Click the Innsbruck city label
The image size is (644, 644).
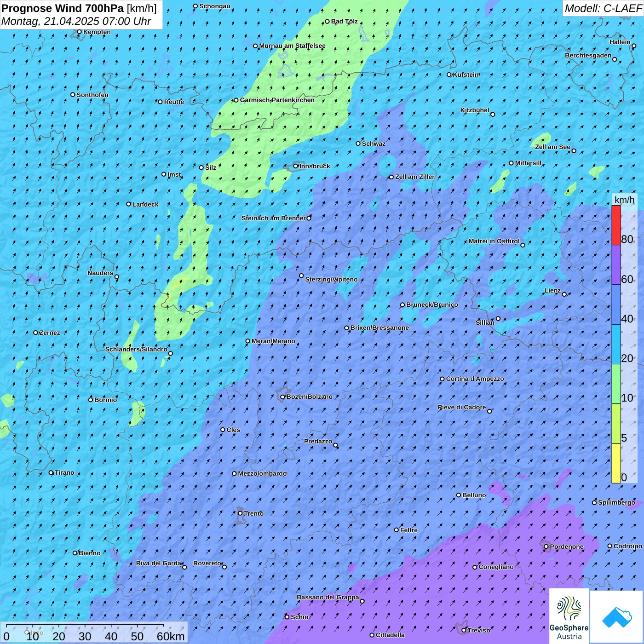[x=315, y=166]
